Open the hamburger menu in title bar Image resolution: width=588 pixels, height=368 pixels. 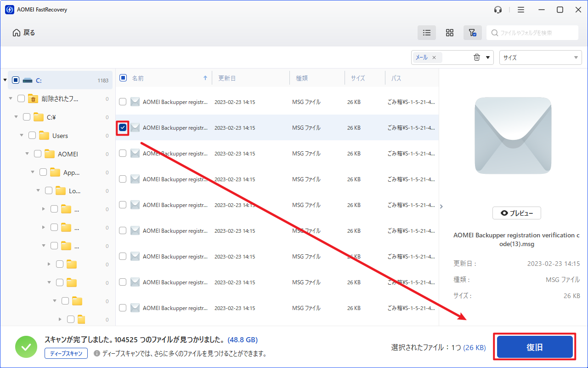pyautogui.click(x=520, y=10)
